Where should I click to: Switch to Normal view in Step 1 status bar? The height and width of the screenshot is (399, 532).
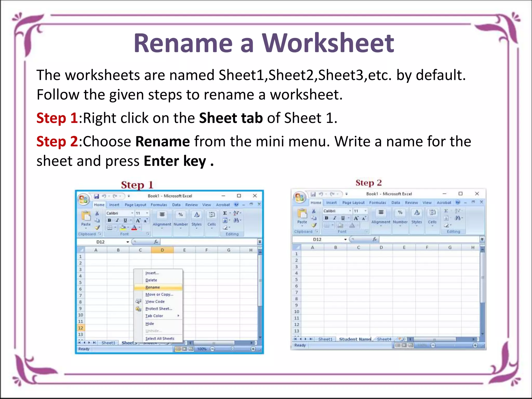178,349
